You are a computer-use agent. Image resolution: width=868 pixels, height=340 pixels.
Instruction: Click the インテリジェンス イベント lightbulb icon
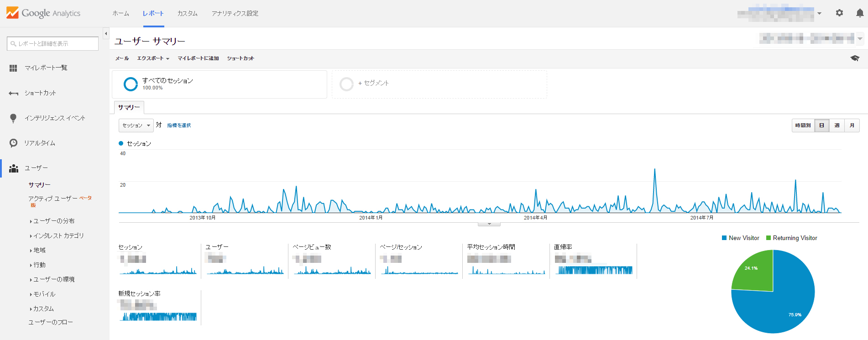(x=13, y=118)
